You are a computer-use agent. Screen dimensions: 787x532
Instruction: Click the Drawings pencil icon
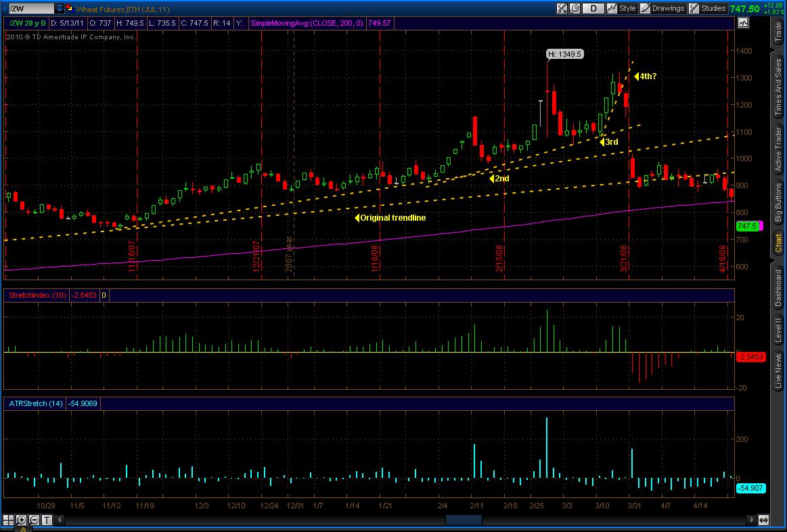(x=646, y=9)
